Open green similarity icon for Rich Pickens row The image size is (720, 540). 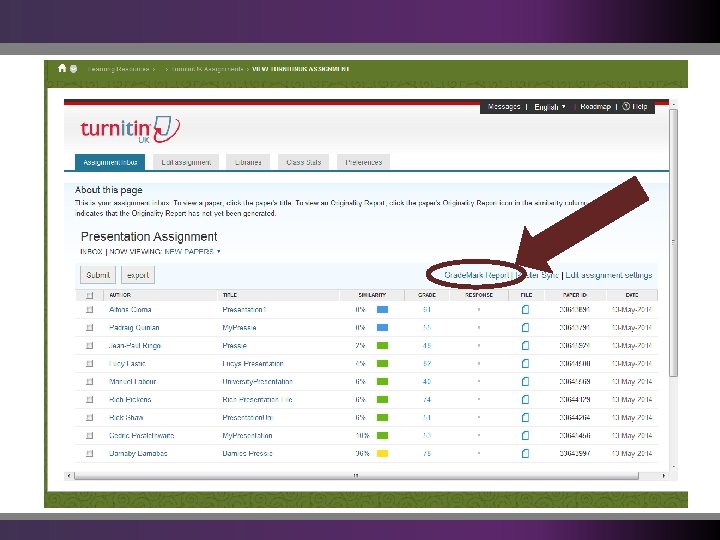coord(382,399)
